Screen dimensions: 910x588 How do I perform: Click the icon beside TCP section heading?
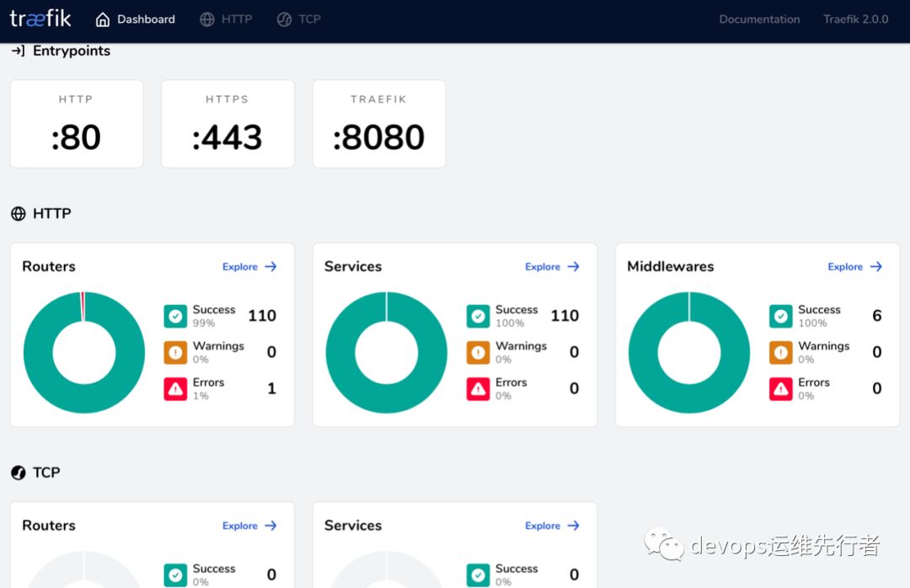[x=19, y=473]
